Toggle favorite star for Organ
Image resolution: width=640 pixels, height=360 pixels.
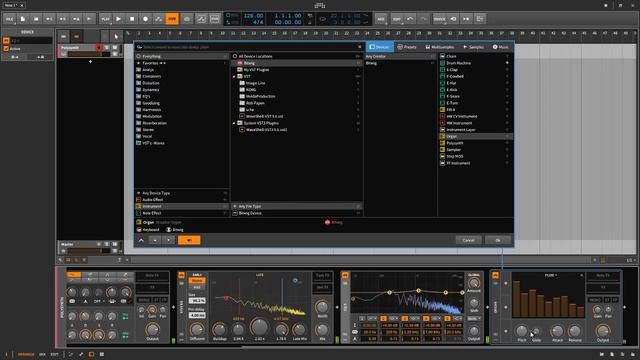click(507, 136)
